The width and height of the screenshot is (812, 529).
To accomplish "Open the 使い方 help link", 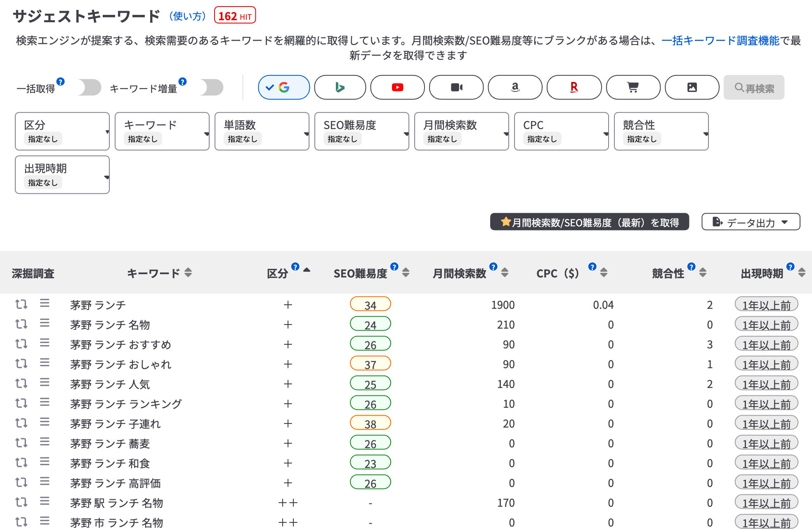I will coord(188,16).
